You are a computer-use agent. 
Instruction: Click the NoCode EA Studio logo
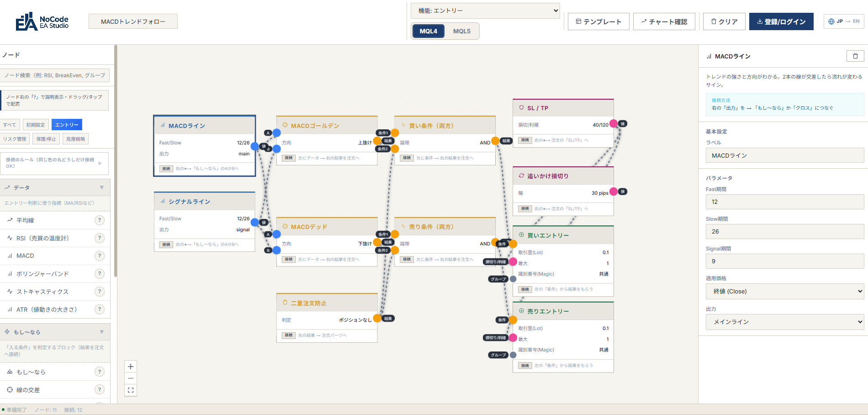click(40, 21)
